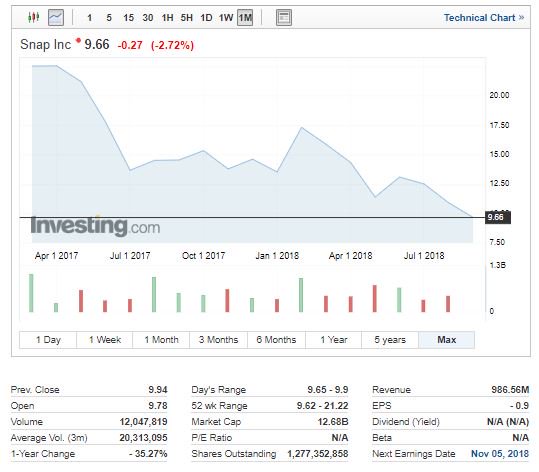Click the 12.50 price axis label
This screenshot has height=472, width=539.
[499, 183]
